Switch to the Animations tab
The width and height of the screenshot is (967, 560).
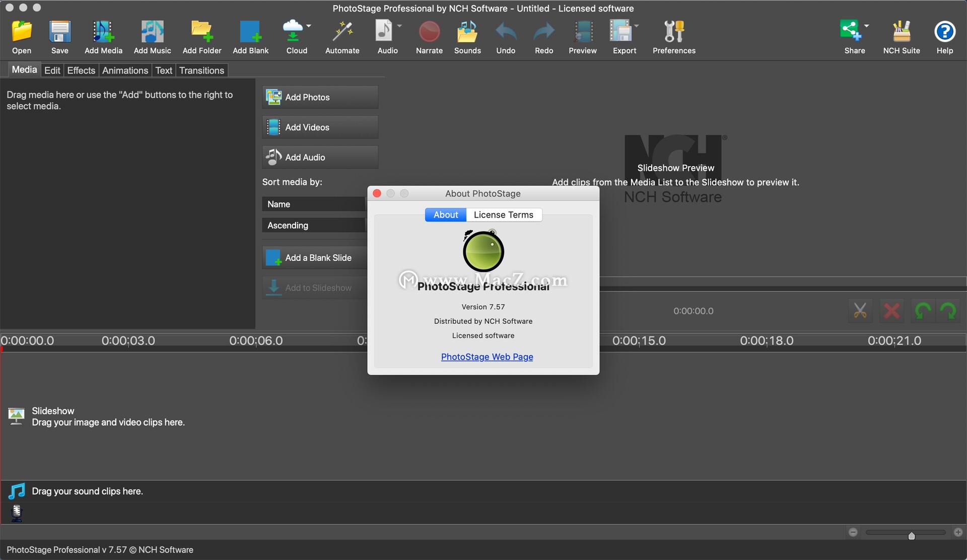pyautogui.click(x=125, y=70)
